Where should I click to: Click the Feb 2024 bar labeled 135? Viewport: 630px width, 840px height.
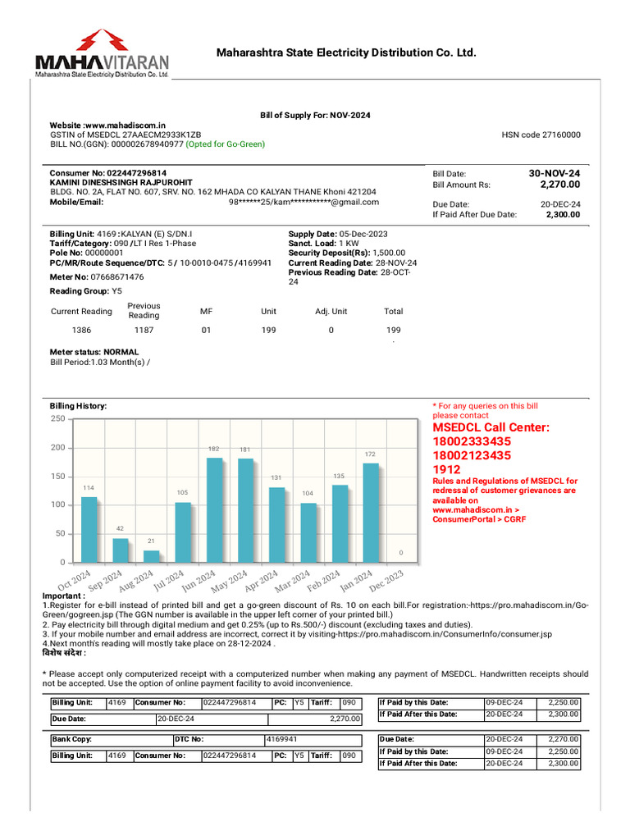pyautogui.click(x=340, y=524)
